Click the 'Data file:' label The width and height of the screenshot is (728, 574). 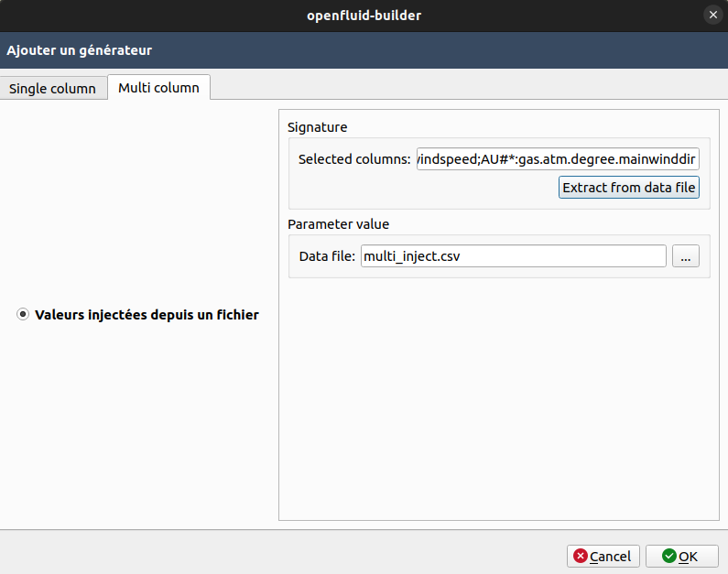click(327, 256)
